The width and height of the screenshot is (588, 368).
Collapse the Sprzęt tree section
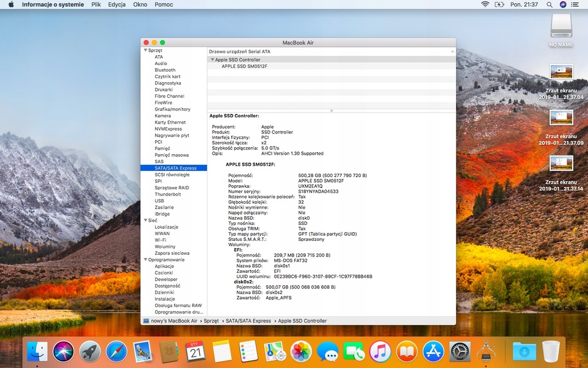(145, 51)
